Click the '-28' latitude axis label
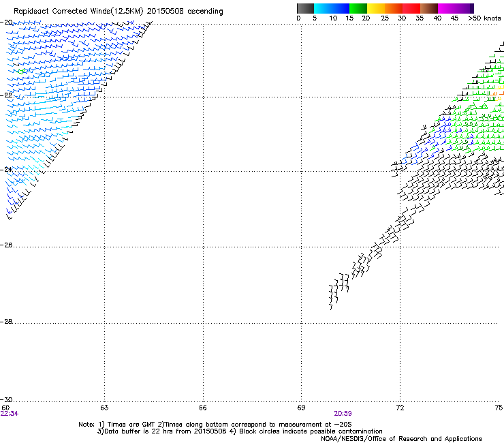The width and height of the screenshot is (504, 443). (6, 322)
